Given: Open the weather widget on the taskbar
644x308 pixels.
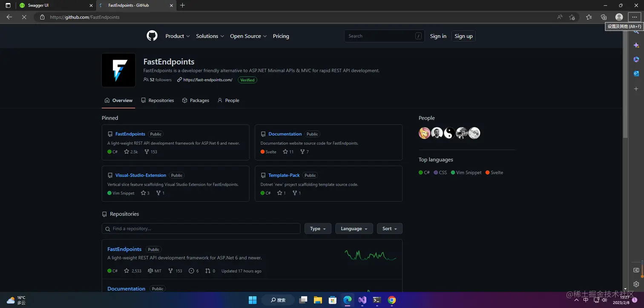Looking at the screenshot, I should (x=16, y=300).
